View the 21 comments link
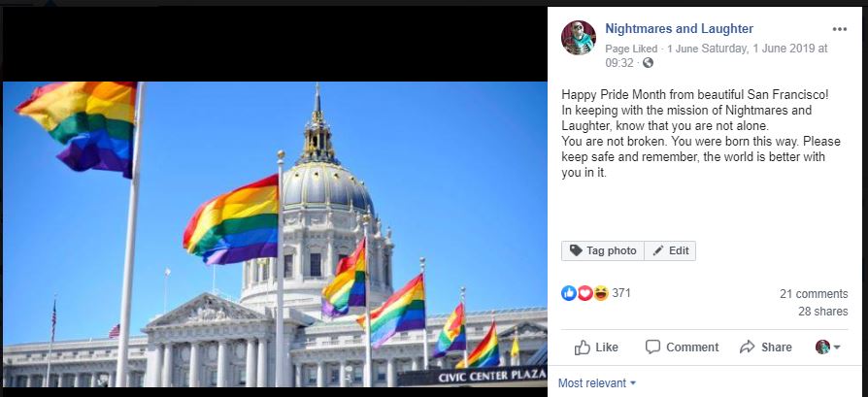The width and height of the screenshot is (868, 397). point(814,294)
